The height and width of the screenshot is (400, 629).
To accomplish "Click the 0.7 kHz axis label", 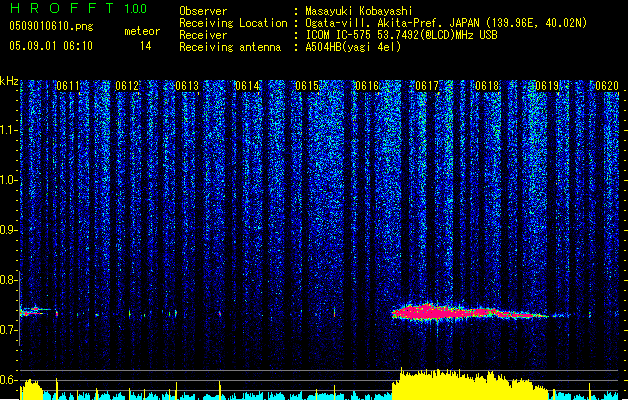I will point(8,330).
